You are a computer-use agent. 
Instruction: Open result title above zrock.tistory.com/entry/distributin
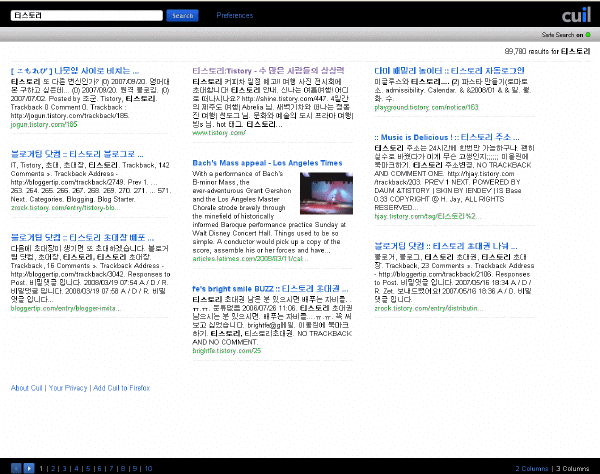[446, 246]
